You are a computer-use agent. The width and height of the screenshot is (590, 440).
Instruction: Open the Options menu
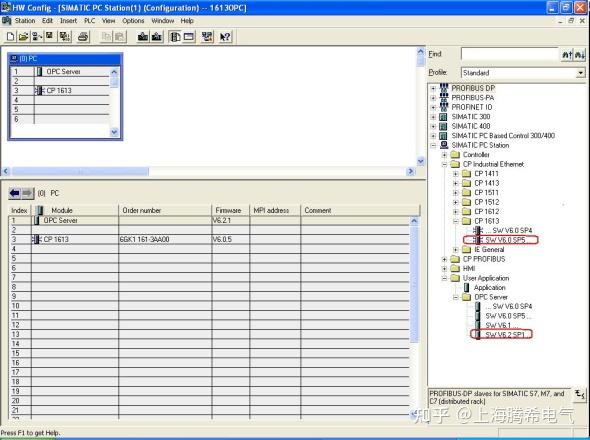point(133,21)
